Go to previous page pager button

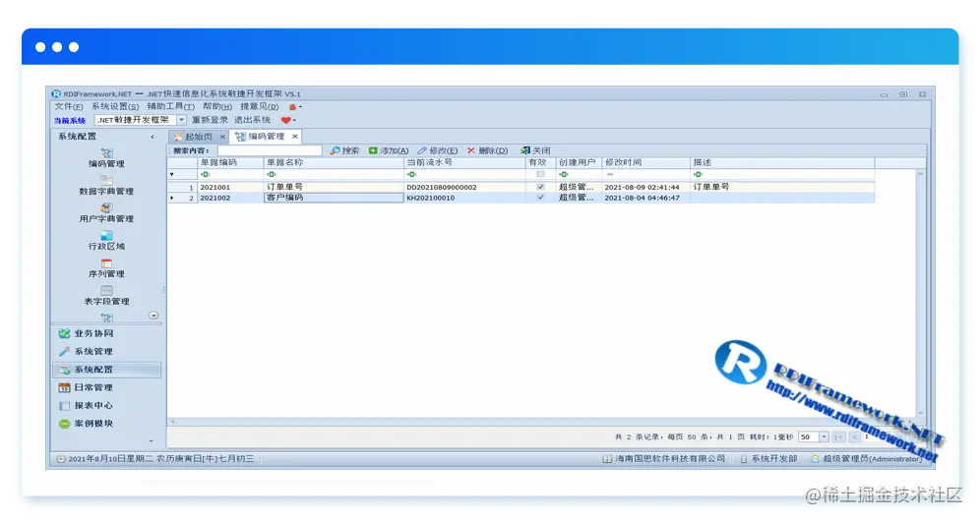click(x=854, y=437)
